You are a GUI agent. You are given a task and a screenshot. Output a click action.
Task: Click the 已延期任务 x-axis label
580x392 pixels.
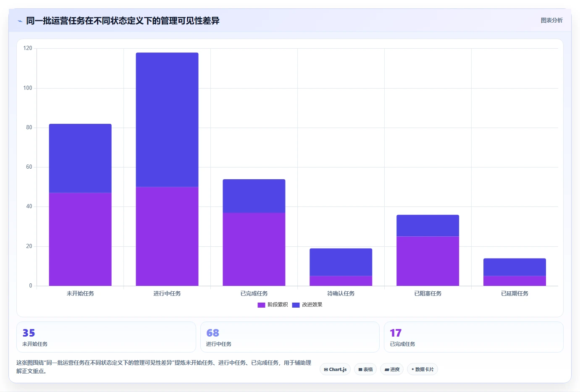click(x=515, y=293)
